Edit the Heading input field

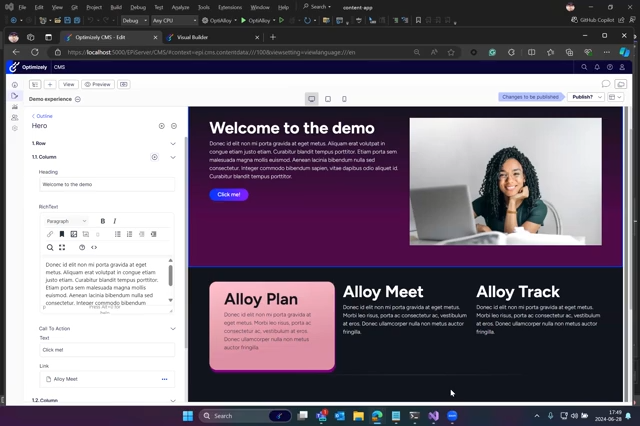[x=107, y=184]
